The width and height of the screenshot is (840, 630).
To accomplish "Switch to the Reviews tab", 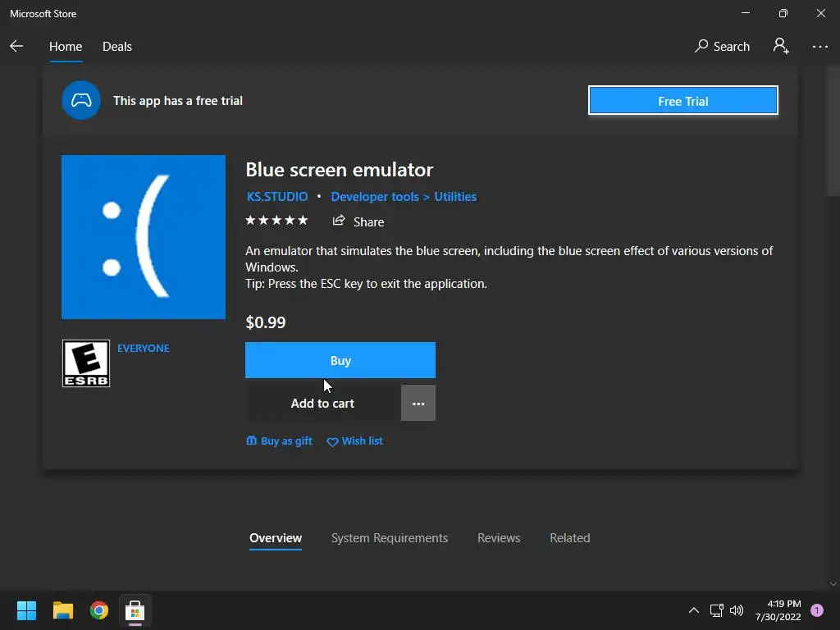I will 499,538.
